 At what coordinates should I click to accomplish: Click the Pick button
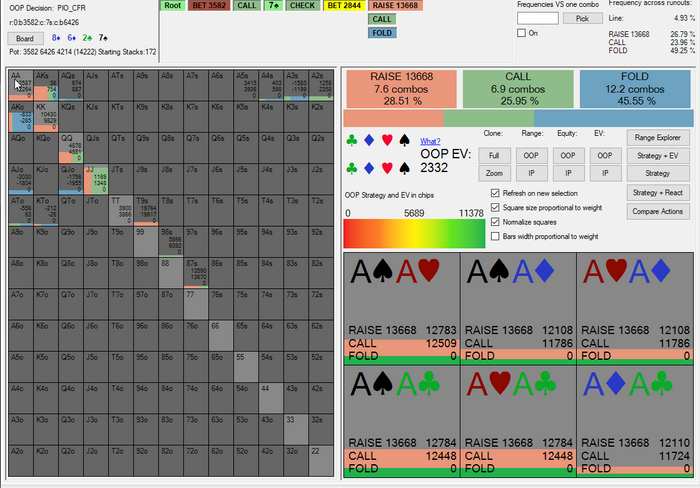(x=582, y=18)
